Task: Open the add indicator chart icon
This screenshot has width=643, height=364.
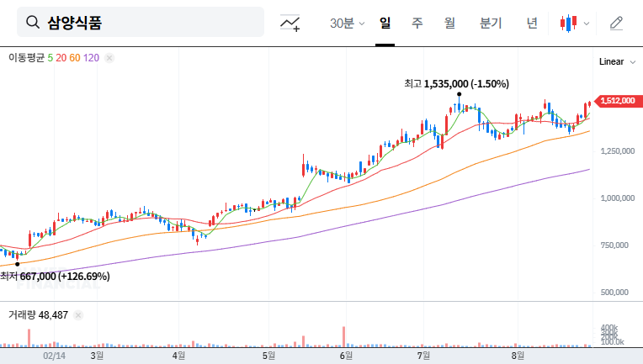Action: (290, 23)
